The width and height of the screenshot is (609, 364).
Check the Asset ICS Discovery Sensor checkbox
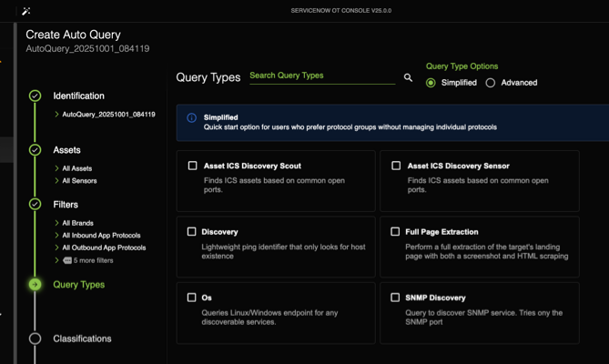396,166
